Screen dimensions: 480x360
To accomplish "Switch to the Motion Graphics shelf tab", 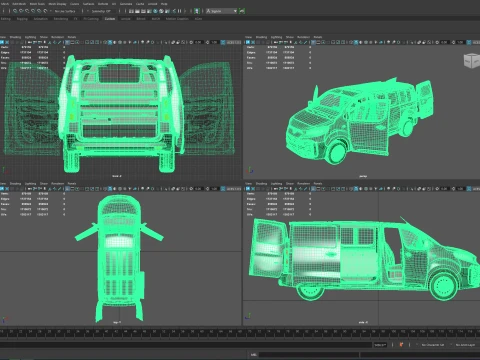I will (177, 19).
